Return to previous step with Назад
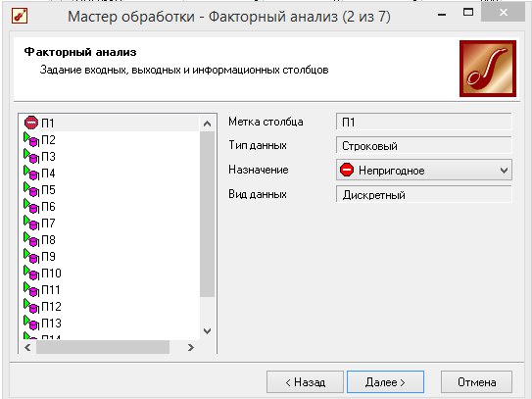This screenshot has height=399, width=532. pos(305,382)
